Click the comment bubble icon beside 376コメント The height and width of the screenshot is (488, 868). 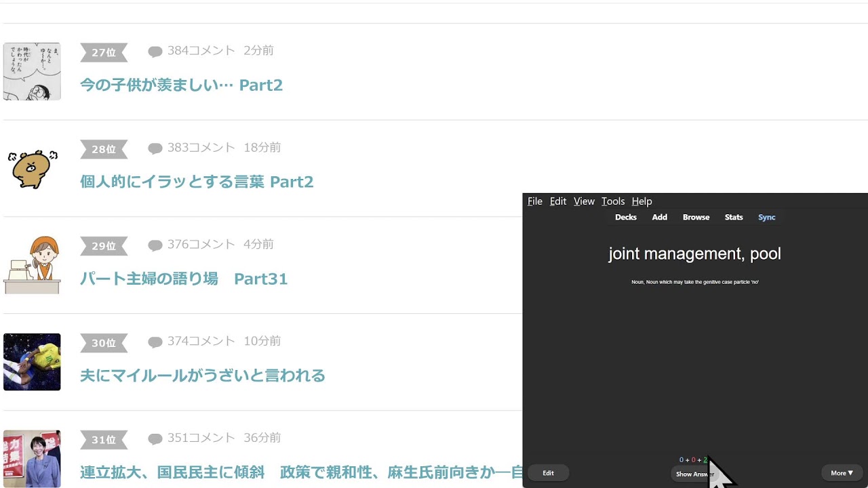coord(155,245)
